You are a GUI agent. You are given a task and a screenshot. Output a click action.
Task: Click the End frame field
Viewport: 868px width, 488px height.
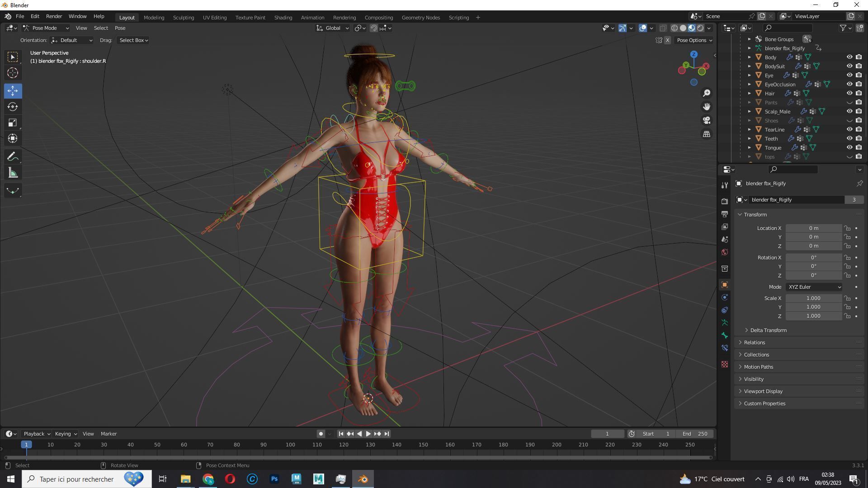695,434
